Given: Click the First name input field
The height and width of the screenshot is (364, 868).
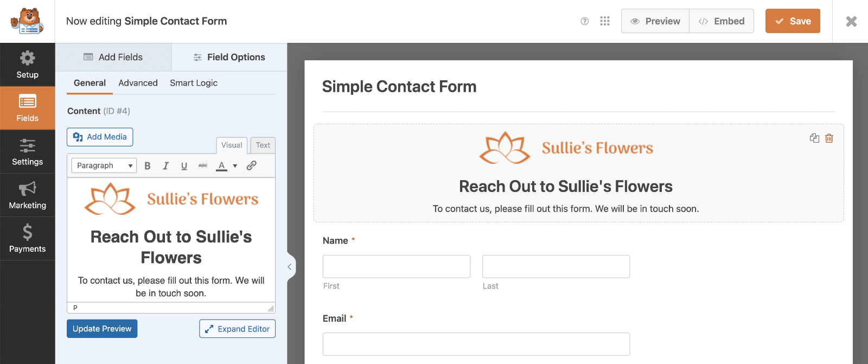Looking at the screenshot, I should (396, 266).
